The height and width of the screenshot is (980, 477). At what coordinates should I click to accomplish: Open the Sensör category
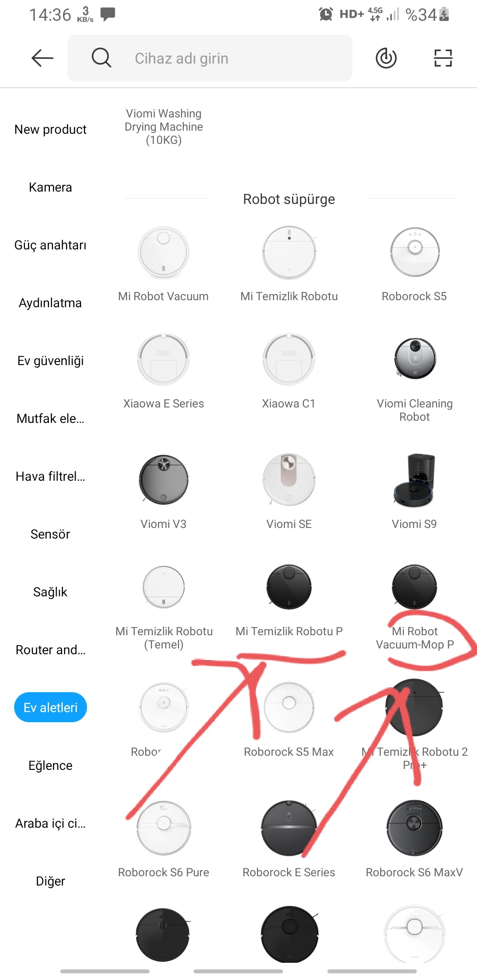[x=50, y=534]
